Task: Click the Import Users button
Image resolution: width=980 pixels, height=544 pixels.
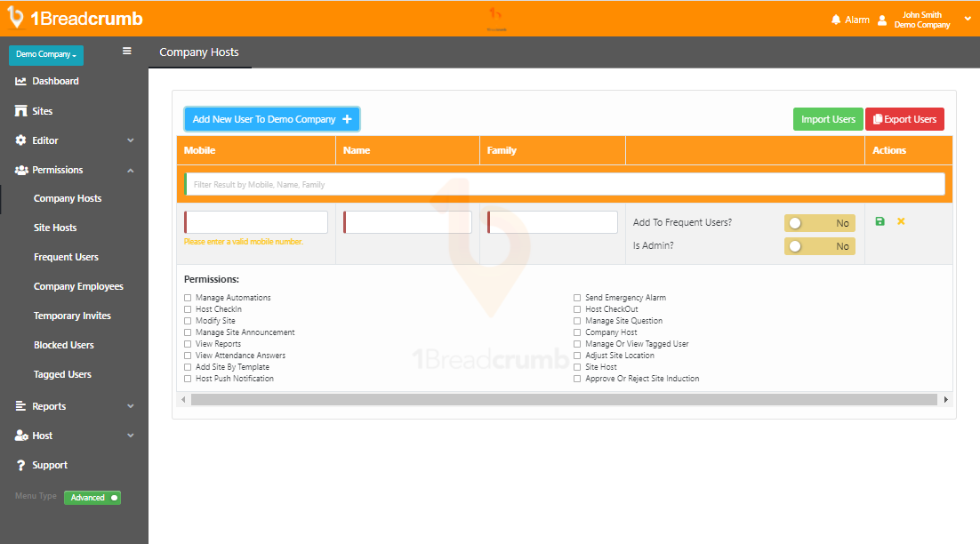Action: click(x=828, y=119)
